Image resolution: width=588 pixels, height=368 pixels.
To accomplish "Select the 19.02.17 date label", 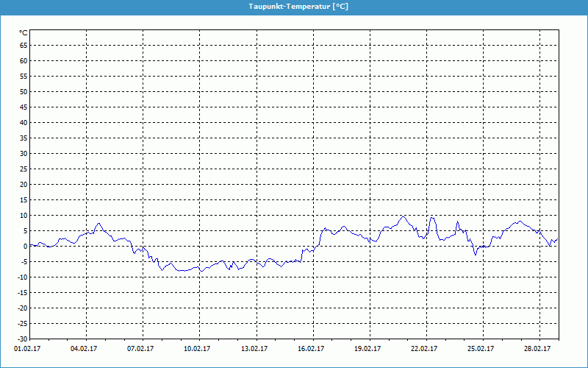I will (367, 350).
